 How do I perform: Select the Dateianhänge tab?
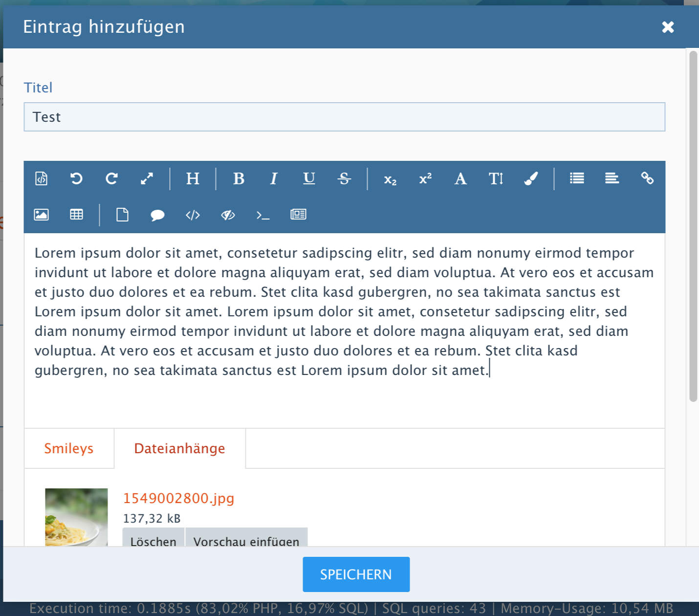pyautogui.click(x=179, y=448)
